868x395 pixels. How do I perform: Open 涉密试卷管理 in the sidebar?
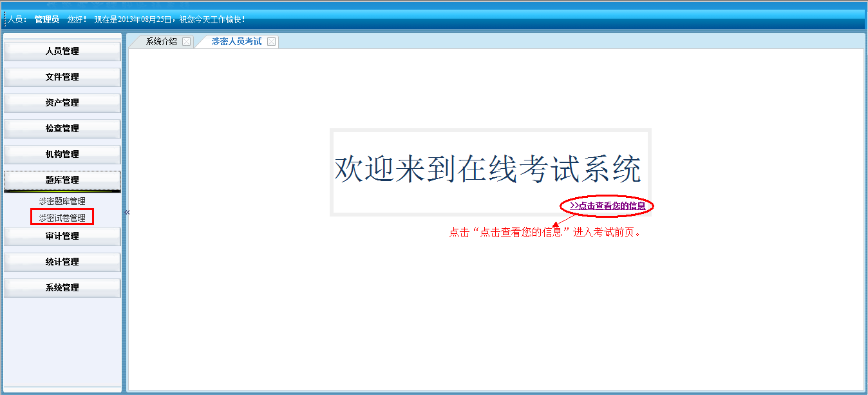[x=62, y=218]
